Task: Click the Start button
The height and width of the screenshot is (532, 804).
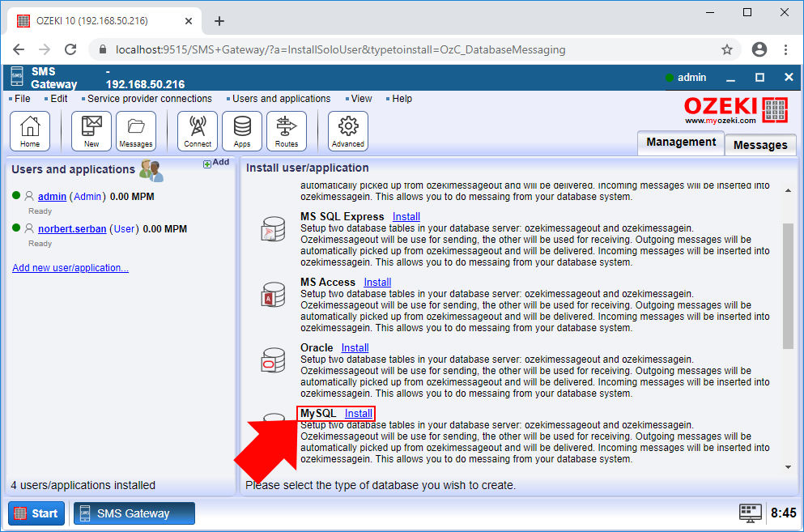Action: coord(36,513)
